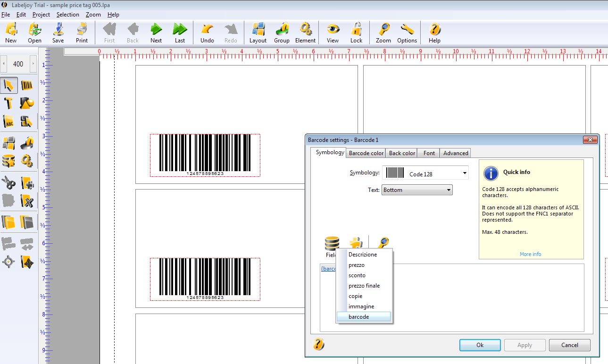The image size is (608, 364).
Task: Select the barcode tool in left palette
Action: pyautogui.click(x=27, y=85)
